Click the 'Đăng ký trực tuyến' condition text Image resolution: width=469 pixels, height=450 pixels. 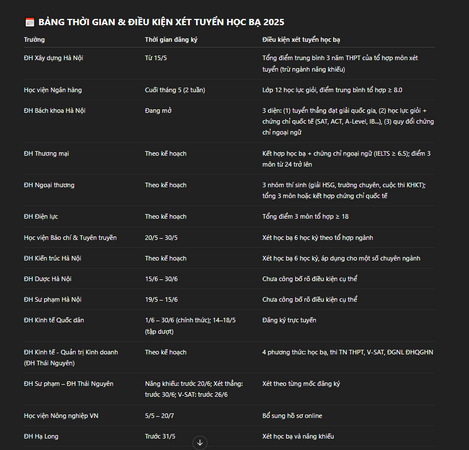(x=289, y=320)
